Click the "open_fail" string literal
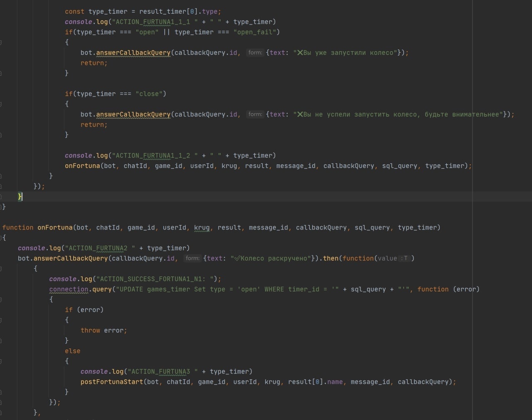Image resolution: width=532 pixels, height=420 pixels. coord(254,32)
